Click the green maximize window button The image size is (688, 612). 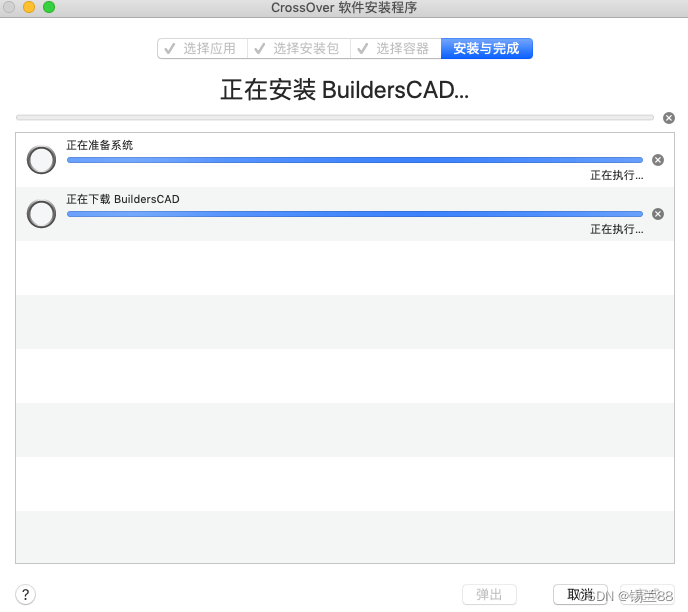click(49, 7)
